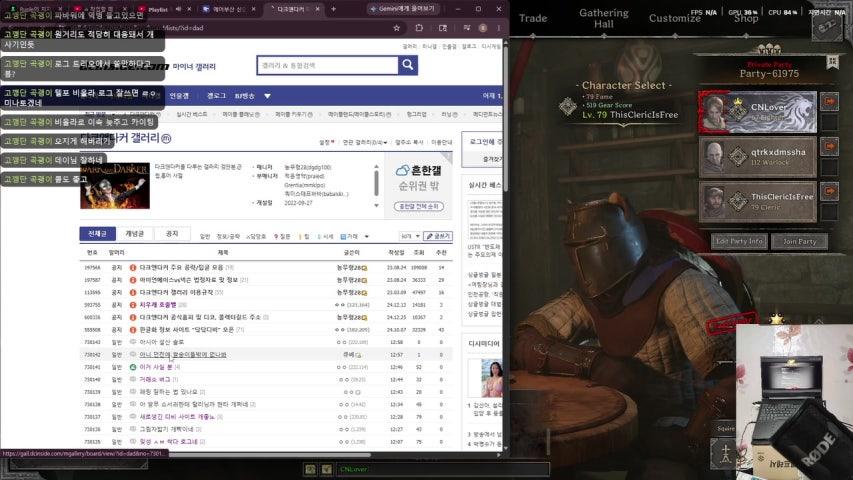Open the party list bookmark icon

pyautogui.click(x=832, y=63)
